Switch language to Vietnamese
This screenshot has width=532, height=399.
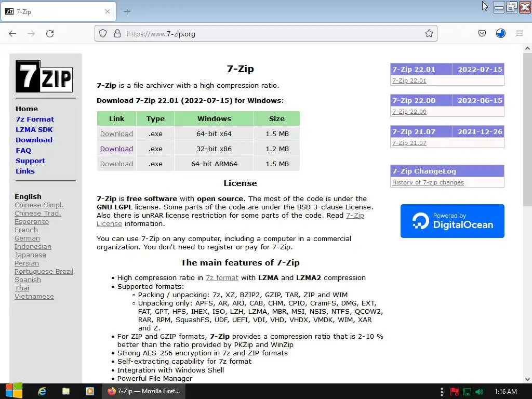click(x=34, y=297)
